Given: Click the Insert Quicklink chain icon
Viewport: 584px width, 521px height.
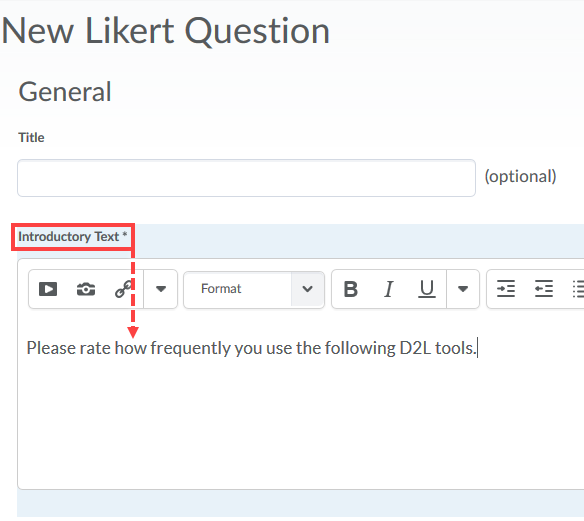Looking at the screenshot, I should pos(123,289).
